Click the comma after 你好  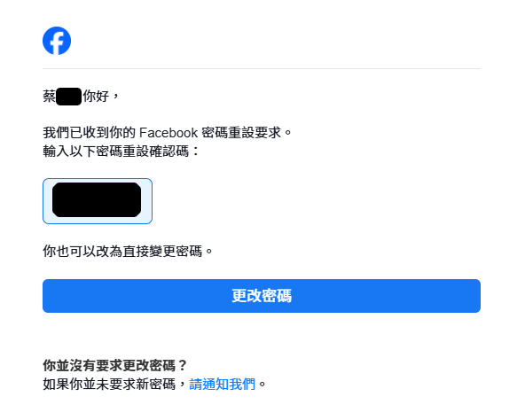point(116,97)
